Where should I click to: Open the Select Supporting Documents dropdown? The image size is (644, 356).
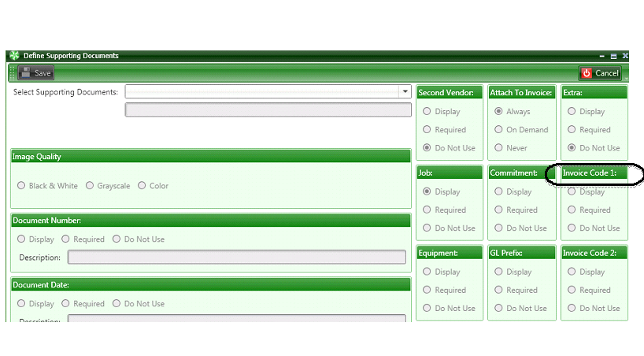point(405,91)
